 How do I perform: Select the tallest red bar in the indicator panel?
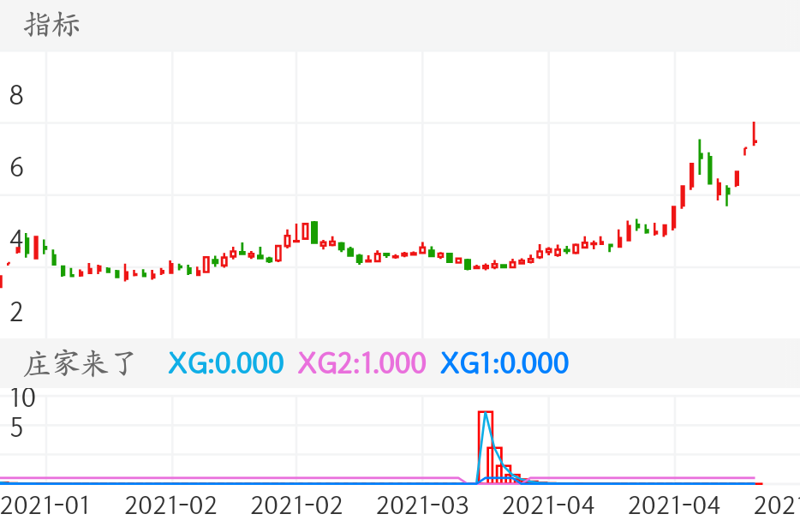485,445
